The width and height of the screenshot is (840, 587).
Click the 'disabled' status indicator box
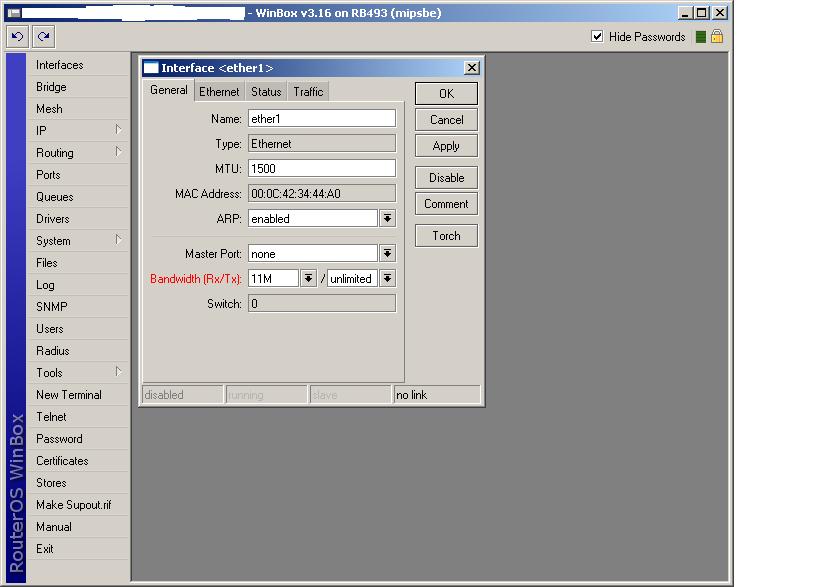[x=183, y=395]
